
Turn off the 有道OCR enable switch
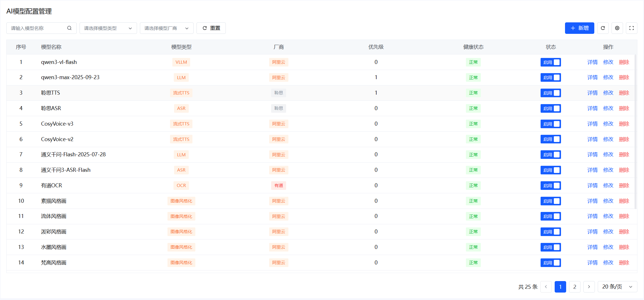tap(551, 186)
